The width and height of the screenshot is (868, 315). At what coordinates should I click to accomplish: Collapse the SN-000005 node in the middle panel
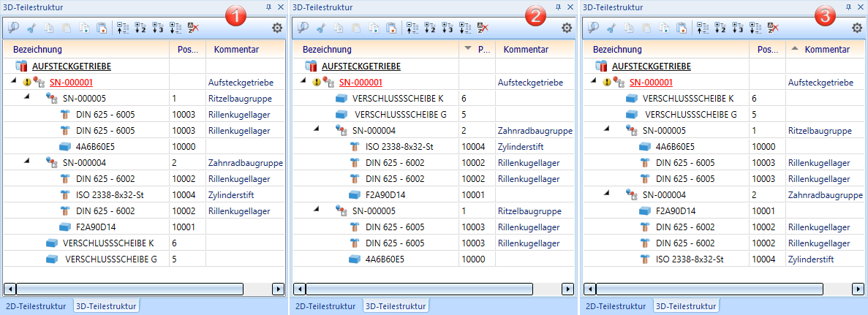317,209
